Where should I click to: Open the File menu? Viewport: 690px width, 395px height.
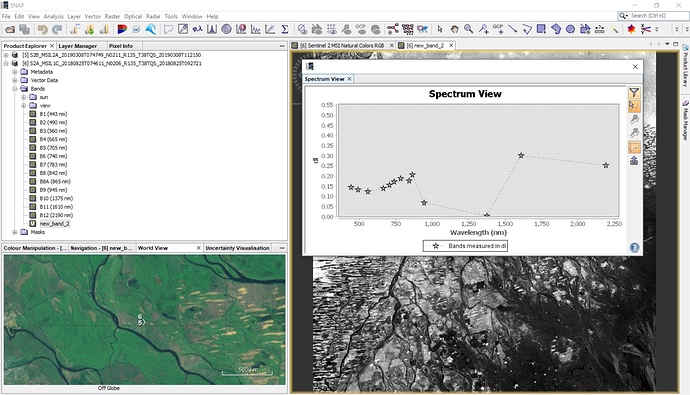pos(6,16)
